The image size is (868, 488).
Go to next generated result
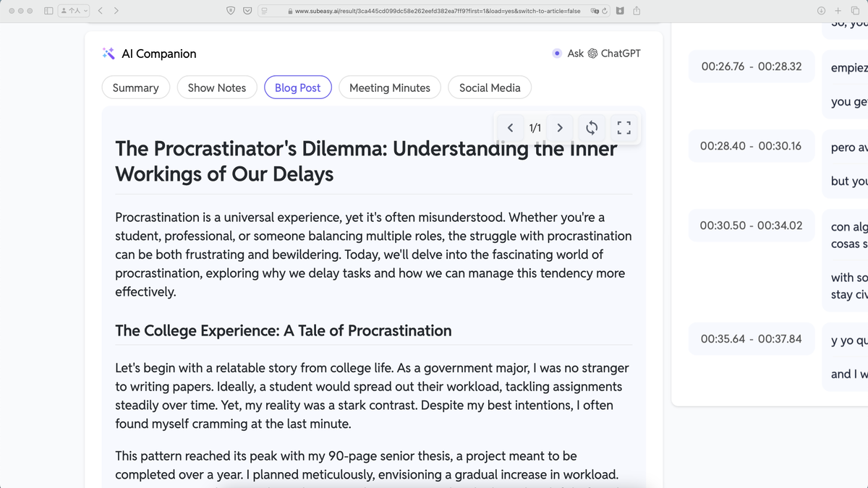pyautogui.click(x=559, y=128)
